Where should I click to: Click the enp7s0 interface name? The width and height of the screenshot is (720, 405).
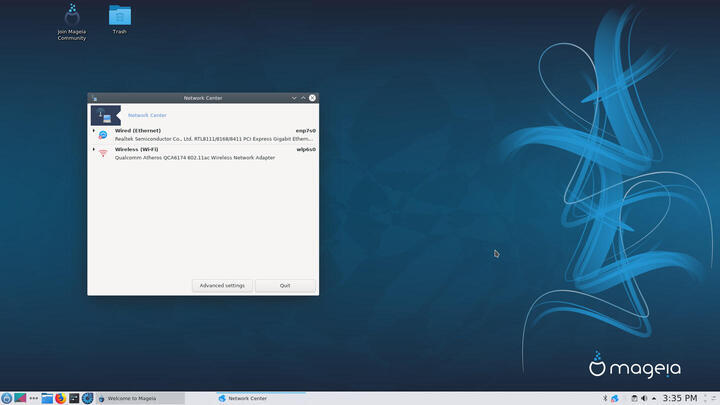305,131
